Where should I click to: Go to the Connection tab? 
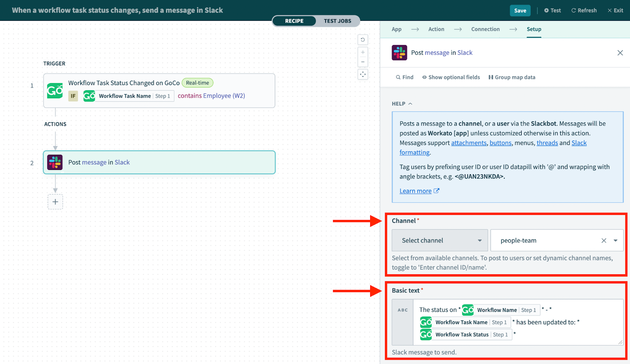tap(485, 29)
